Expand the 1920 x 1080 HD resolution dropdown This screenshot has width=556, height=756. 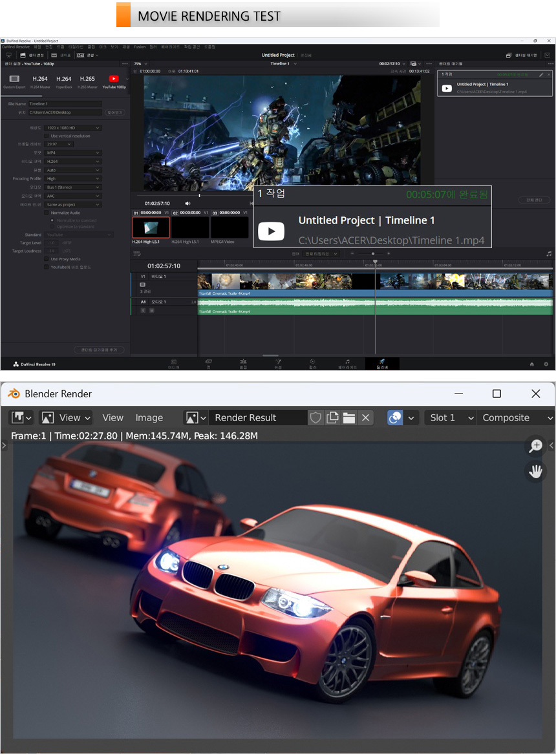click(x=73, y=128)
